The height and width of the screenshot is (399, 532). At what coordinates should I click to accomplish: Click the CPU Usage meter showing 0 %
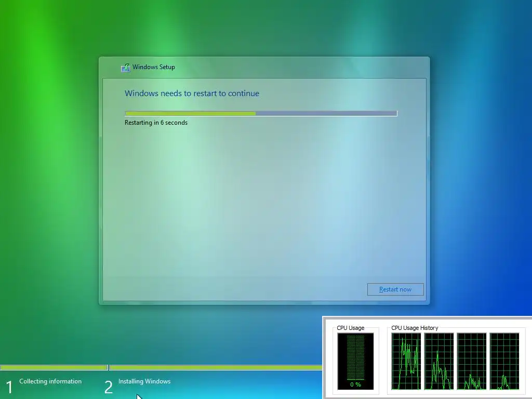pyautogui.click(x=355, y=362)
